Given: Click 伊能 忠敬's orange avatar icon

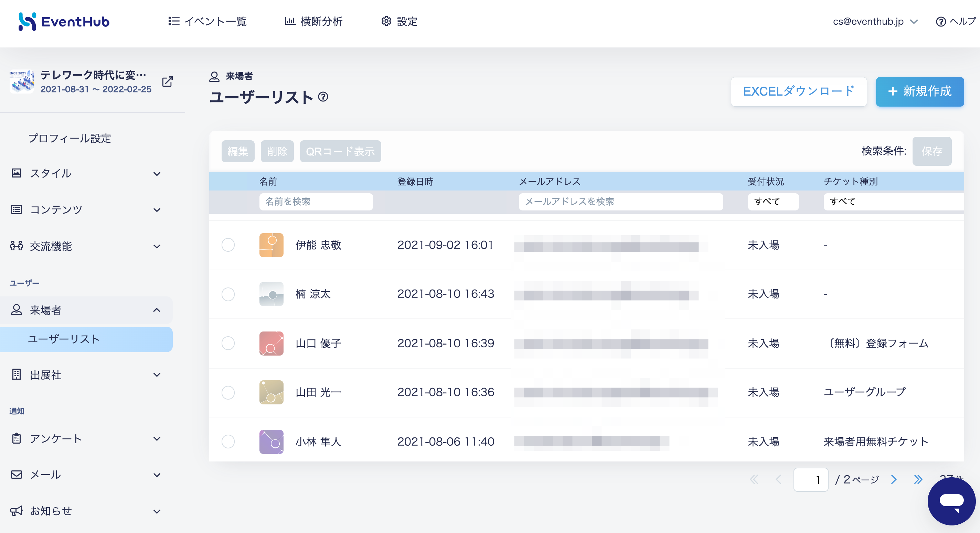Looking at the screenshot, I should click(271, 245).
